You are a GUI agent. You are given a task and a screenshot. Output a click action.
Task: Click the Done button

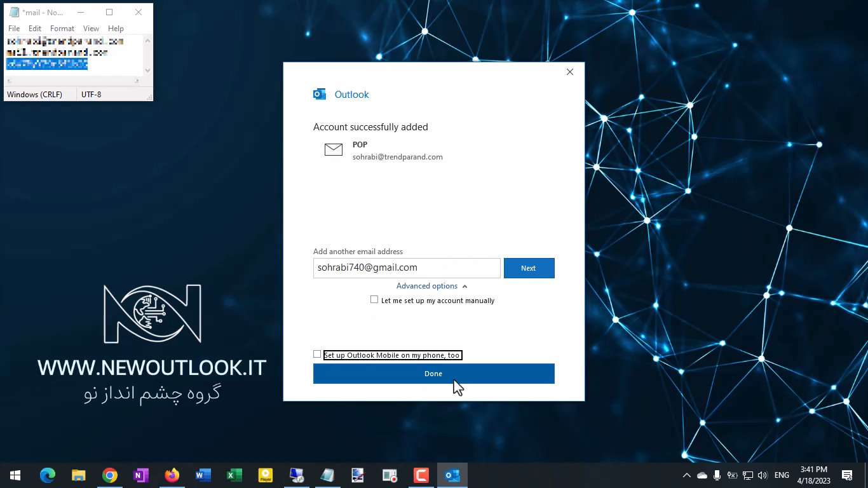433,374
